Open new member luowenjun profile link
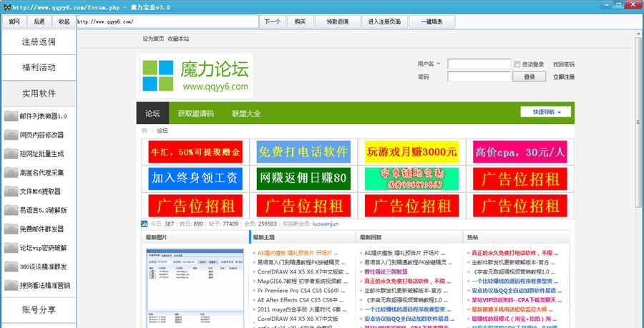The height and width of the screenshot is (328, 644). 326,224
